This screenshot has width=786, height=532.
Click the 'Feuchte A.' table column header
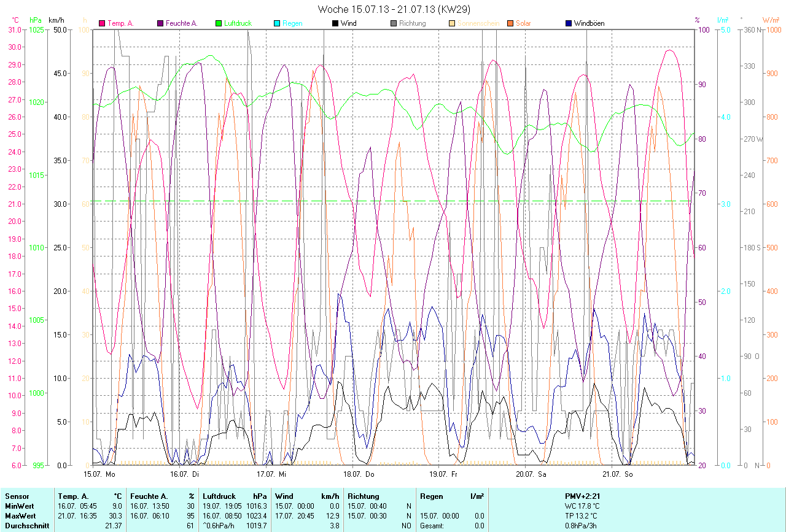click(x=149, y=496)
